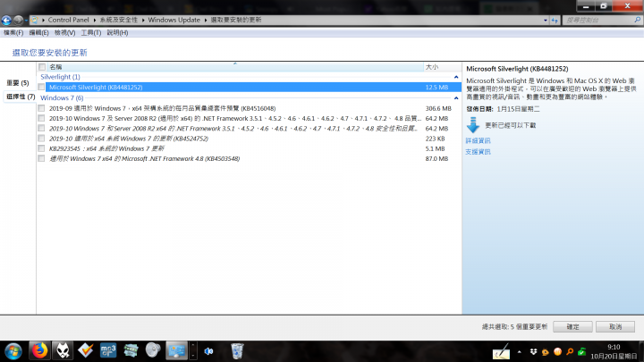Cancel with the 取消 button
This screenshot has width=644, height=362.
tap(615, 327)
